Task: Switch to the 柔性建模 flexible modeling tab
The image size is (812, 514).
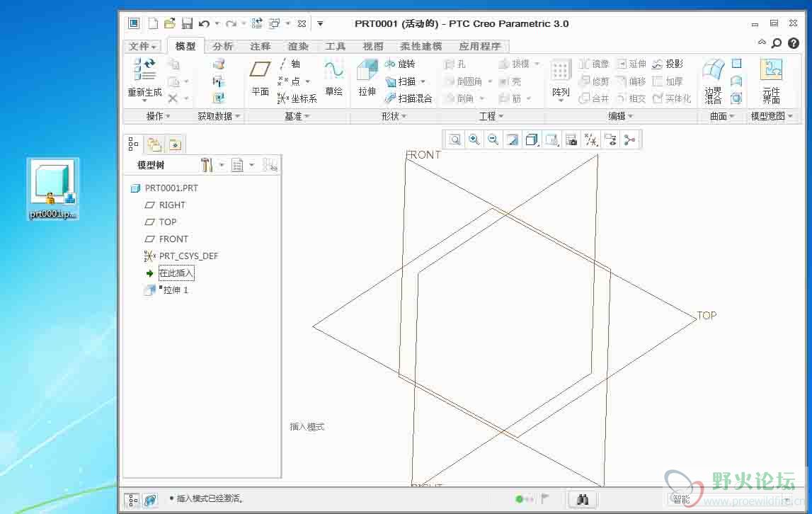Action: tap(421, 46)
